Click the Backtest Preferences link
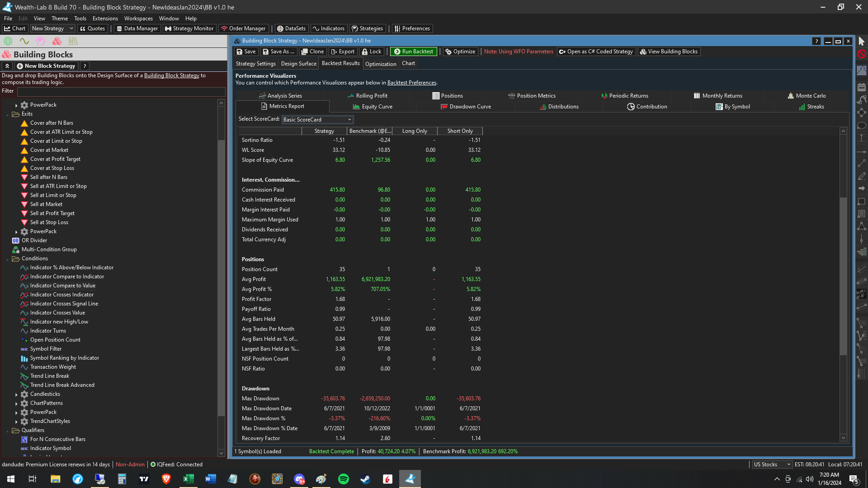Viewport: 868px width, 488px height. pos(411,83)
